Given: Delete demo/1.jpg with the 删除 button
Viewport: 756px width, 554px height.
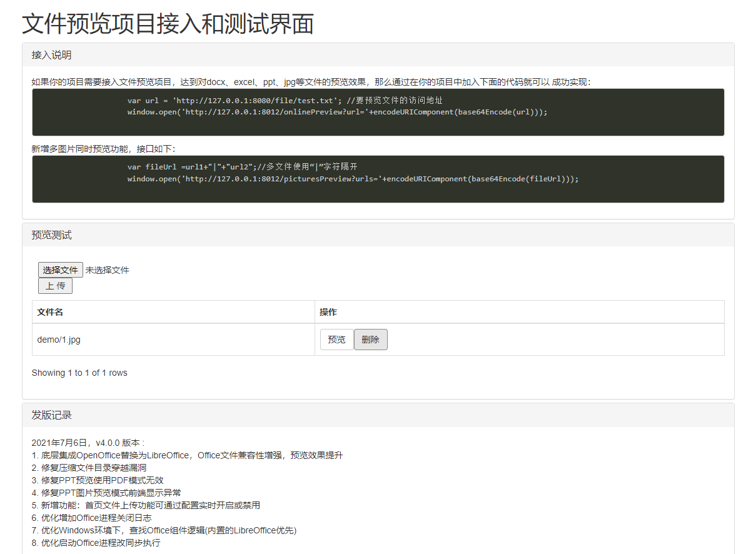Looking at the screenshot, I should [371, 340].
